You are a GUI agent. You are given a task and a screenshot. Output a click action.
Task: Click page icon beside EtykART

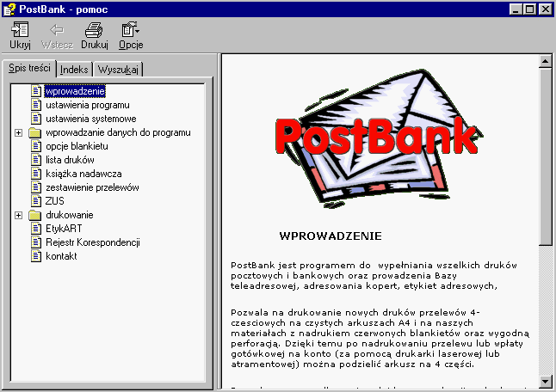click(x=36, y=229)
